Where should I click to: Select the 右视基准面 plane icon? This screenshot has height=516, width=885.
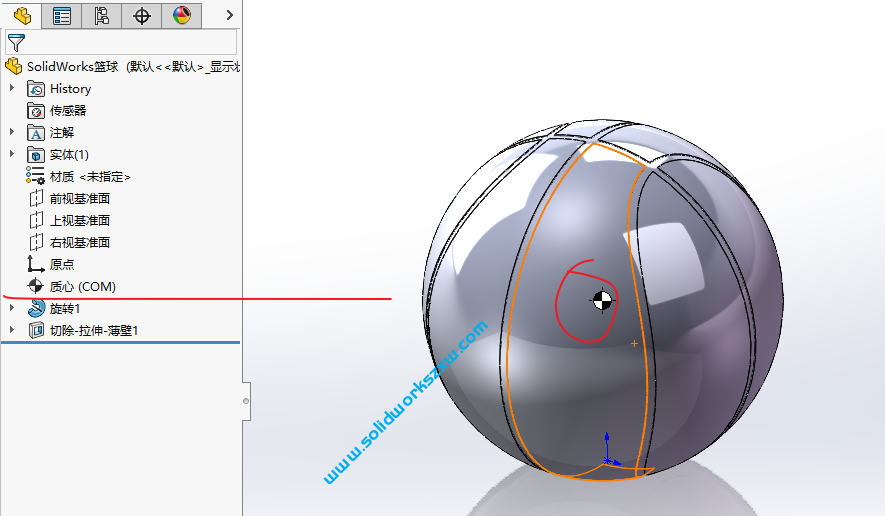(36, 242)
